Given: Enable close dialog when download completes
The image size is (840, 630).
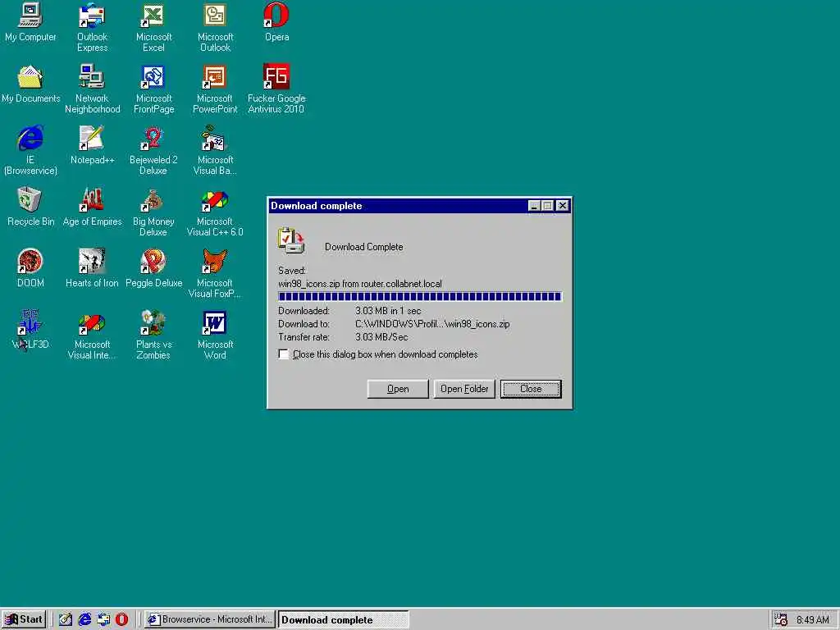Looking at the screenshot, I should (283, 354).
